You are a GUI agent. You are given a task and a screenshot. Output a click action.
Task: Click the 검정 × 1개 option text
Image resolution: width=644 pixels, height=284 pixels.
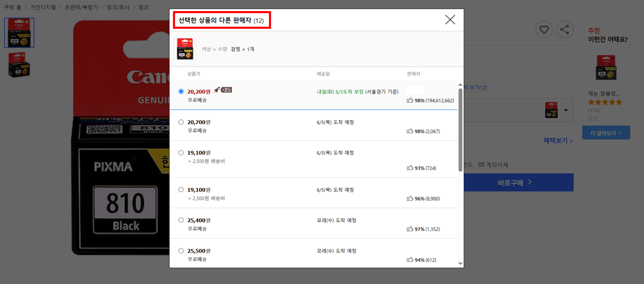tap(243, 49)
